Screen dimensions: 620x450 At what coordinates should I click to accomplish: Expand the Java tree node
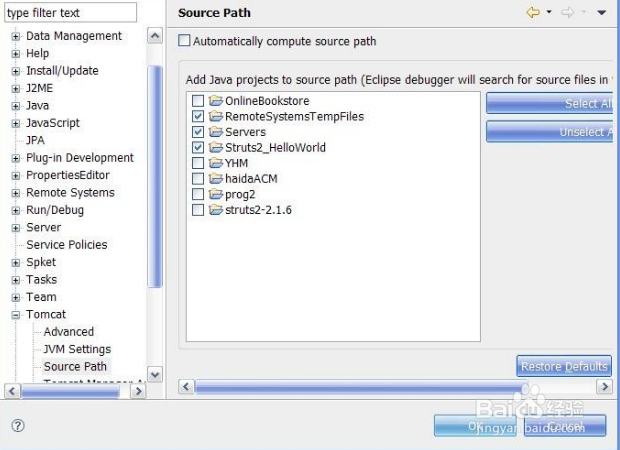coord(15,106)
